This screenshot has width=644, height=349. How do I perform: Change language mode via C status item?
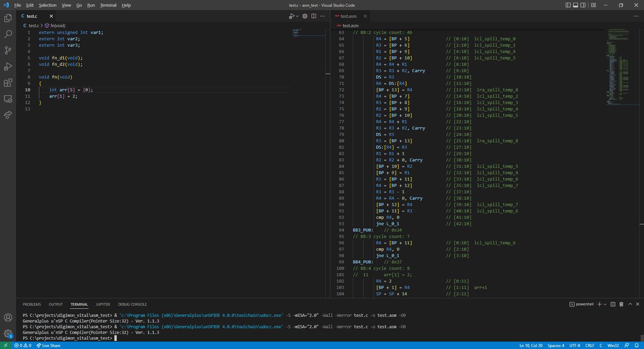[x=602, y=345]
